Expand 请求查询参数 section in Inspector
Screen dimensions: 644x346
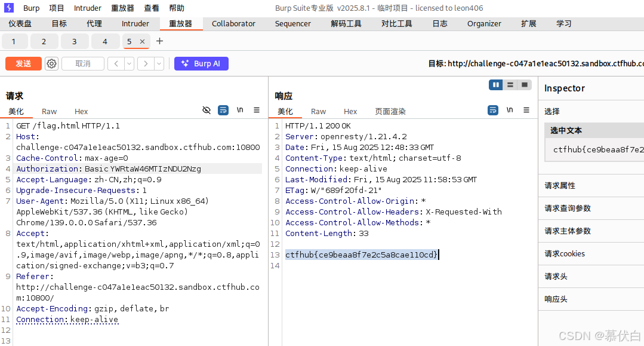tap(591, 208)
